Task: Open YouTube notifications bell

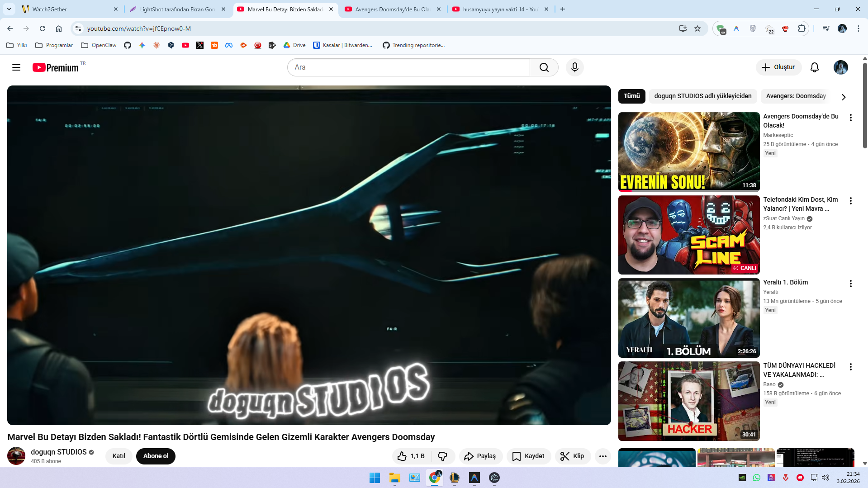Action: (815, 67)
